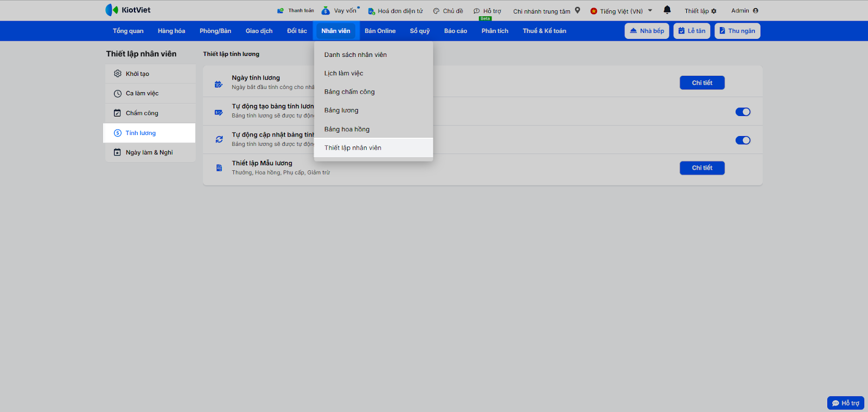Go to the Tổng quan tab
Viewport: 868px width, 412px height.
coord(128,31)
